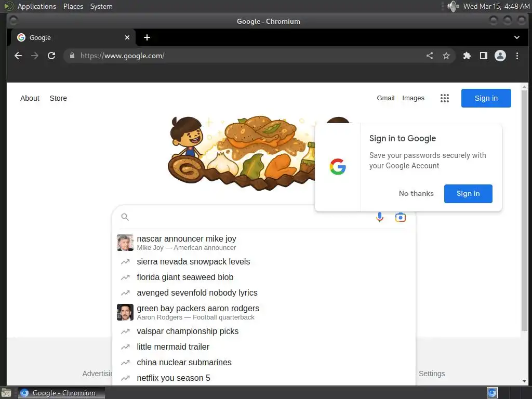Search by image with the camera icon

(401, 217)
